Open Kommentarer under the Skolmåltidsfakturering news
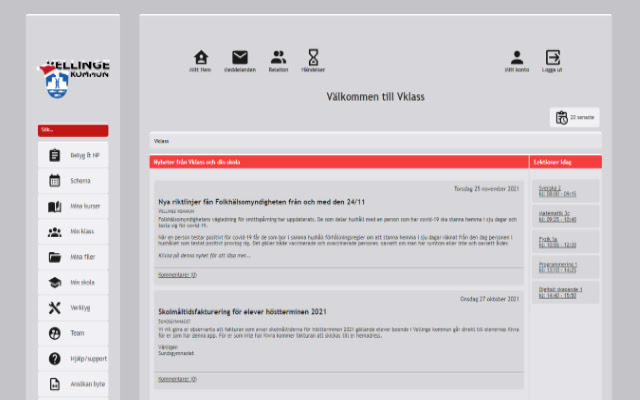This screenshot has width=640, height=400. pos(177,379)
